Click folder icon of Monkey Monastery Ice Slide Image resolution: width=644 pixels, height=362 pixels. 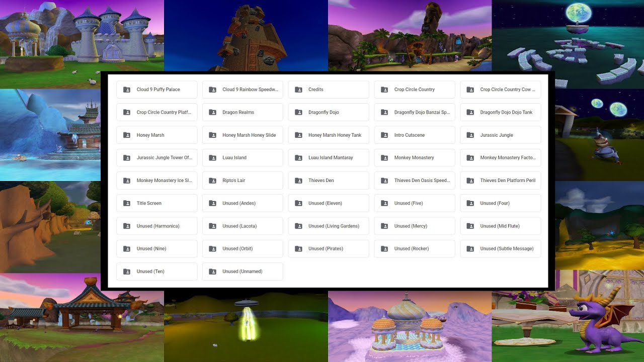point(126,180)
